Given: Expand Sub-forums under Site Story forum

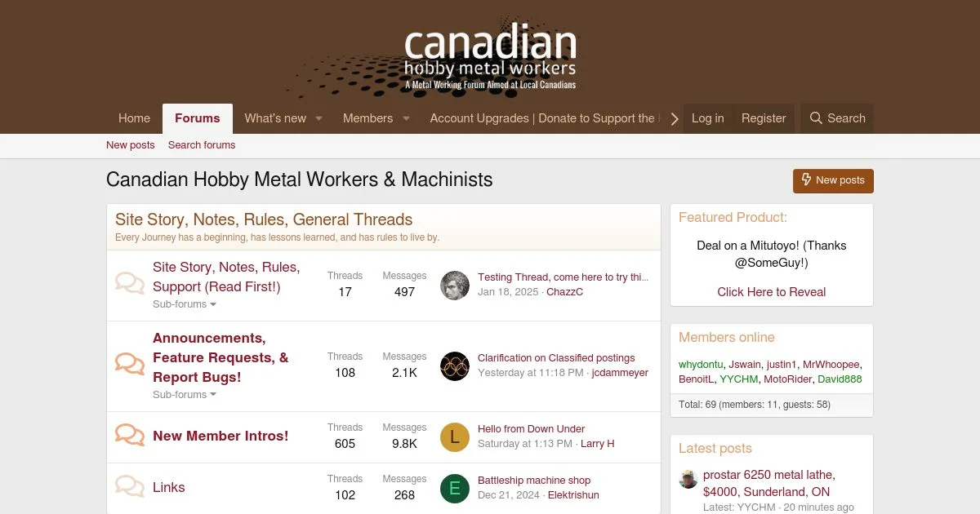Looking at the screenshot, I should [x=185, y=304].
